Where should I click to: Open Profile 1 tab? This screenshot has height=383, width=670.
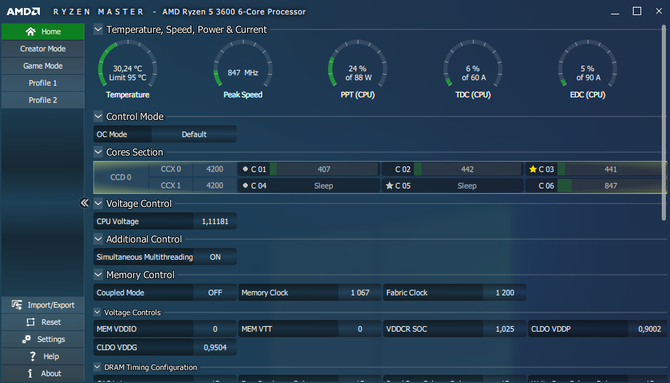43,83
